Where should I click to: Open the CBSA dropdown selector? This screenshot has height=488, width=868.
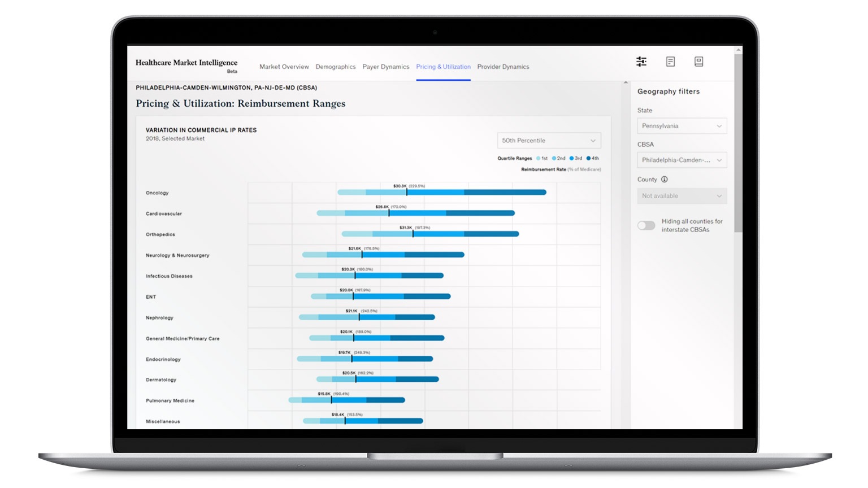[682, 160]
